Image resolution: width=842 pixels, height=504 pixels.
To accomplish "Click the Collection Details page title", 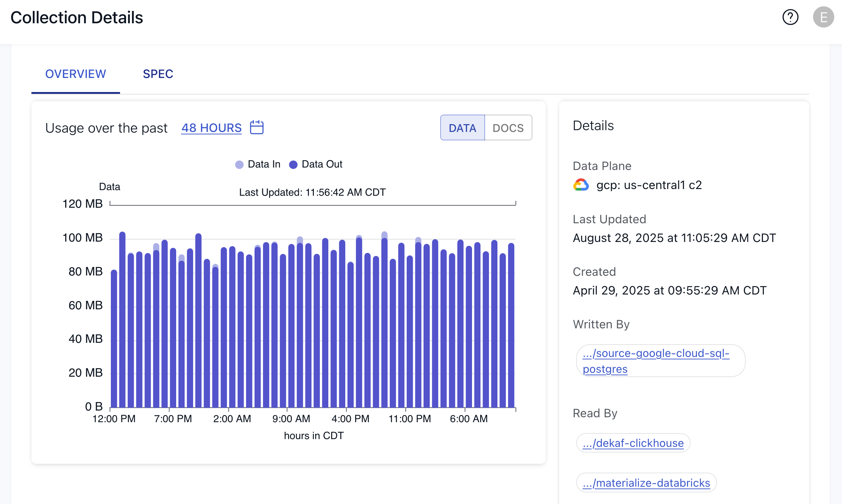I will point(77,18).
